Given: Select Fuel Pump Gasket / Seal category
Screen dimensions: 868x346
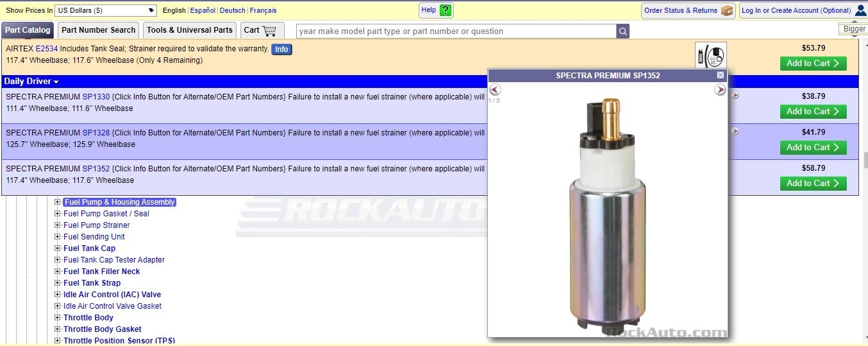Looking at the screenshot, I should pyautogui.click(x=106, y=214).
